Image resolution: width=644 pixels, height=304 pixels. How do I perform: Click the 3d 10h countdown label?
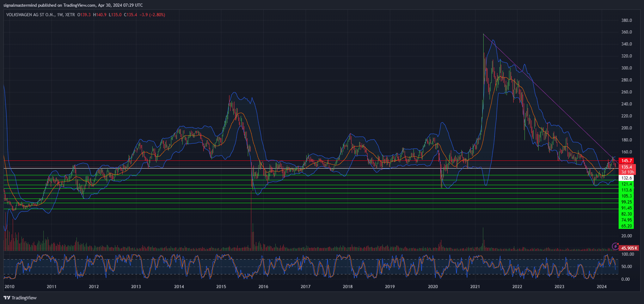(x=627, y=172)
